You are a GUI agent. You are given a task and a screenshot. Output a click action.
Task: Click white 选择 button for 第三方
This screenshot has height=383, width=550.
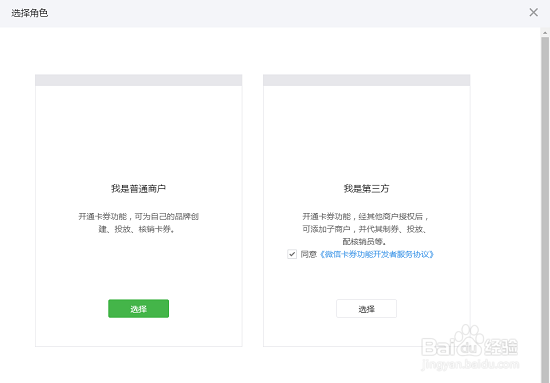click(x=366, y=309)
